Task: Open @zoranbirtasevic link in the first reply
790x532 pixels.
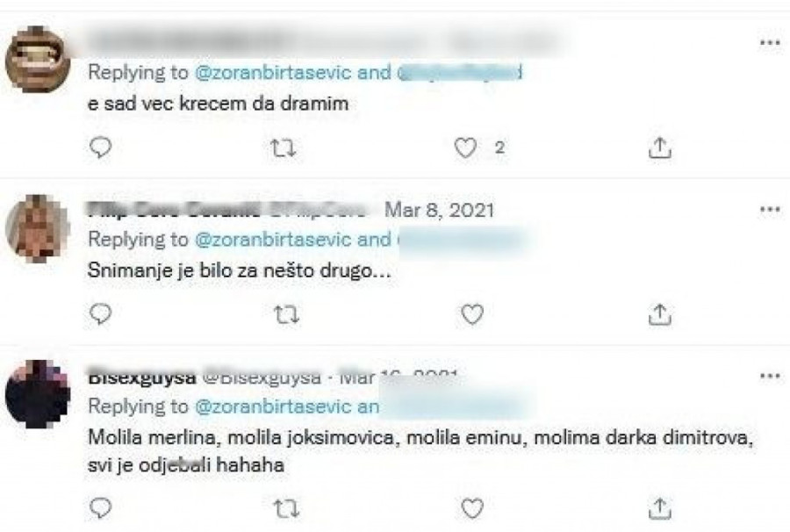Action: [x=273, y=73]
